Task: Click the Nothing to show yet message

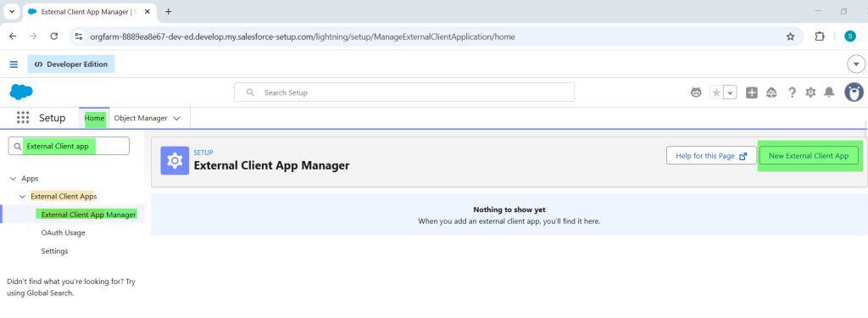Action: [x=509, y=210]
